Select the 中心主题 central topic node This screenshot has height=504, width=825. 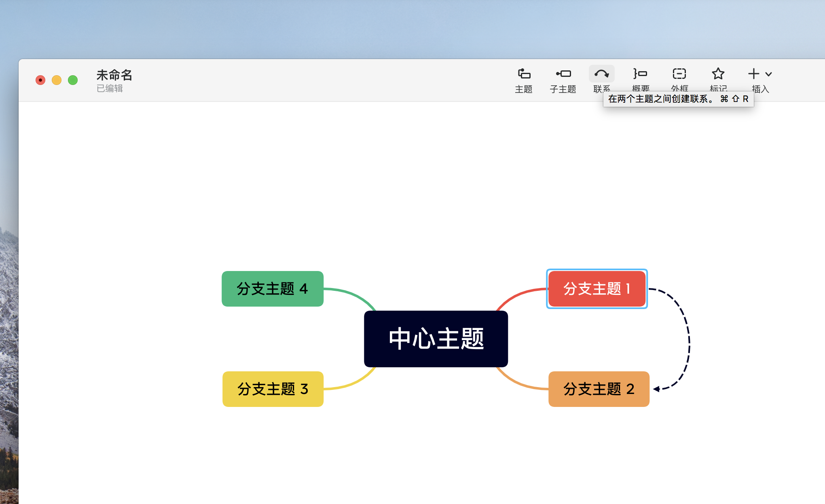(436, 339)
